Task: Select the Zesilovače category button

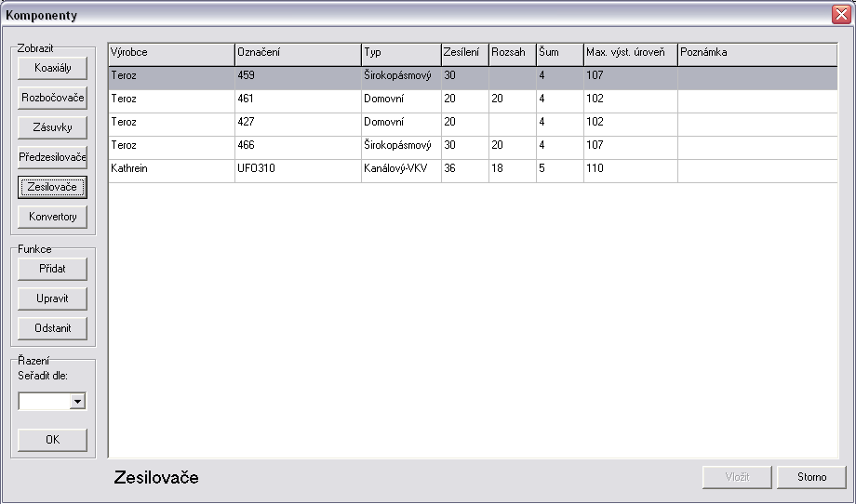Action: point(52,187)
